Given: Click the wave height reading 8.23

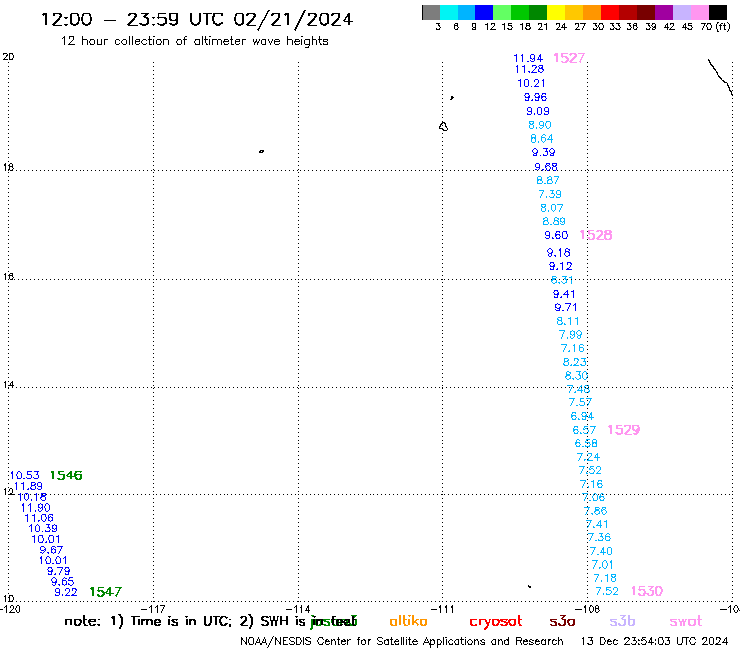Looking at the screenshot, I should (x=575, y=363).
